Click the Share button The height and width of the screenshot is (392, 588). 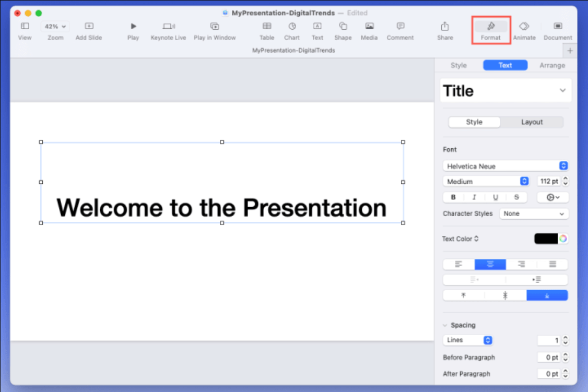tap(444, 30)
